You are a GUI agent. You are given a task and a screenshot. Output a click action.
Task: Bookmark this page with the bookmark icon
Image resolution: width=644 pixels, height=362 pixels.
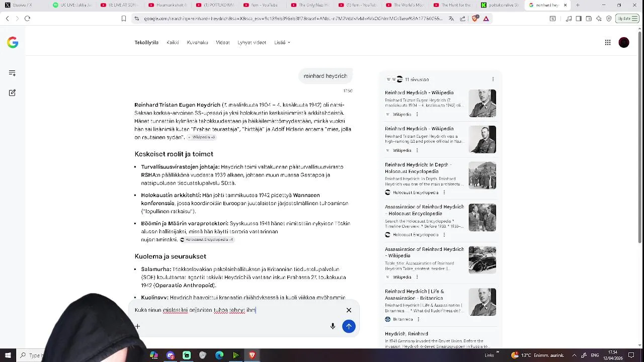(124, 19)
